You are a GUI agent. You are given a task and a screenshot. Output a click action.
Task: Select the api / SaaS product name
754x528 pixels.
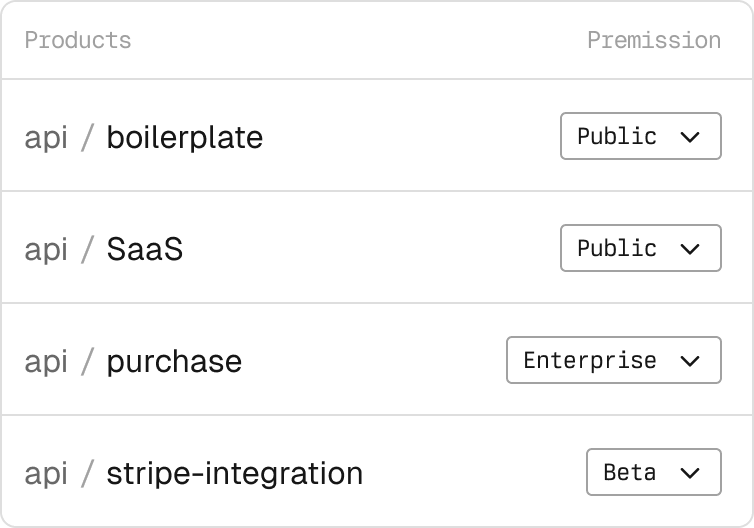(x=144, y=248)
